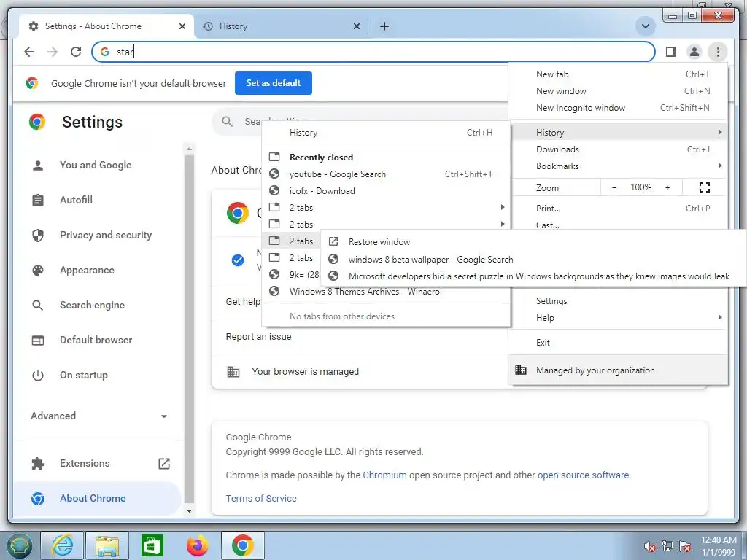The height and width of the screenshot is (560, 747).
Task: Open the On startup section
Action: (83, 375)
